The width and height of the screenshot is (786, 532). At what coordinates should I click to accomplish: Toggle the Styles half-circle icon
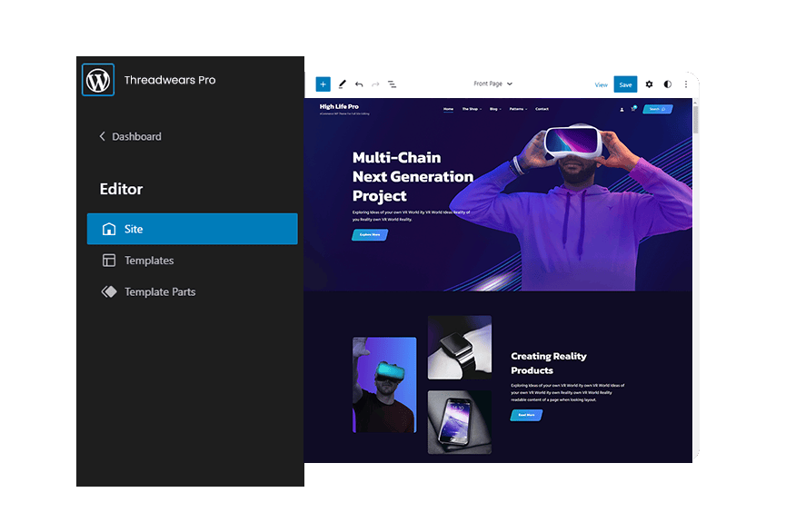click(x=667, y=84)
